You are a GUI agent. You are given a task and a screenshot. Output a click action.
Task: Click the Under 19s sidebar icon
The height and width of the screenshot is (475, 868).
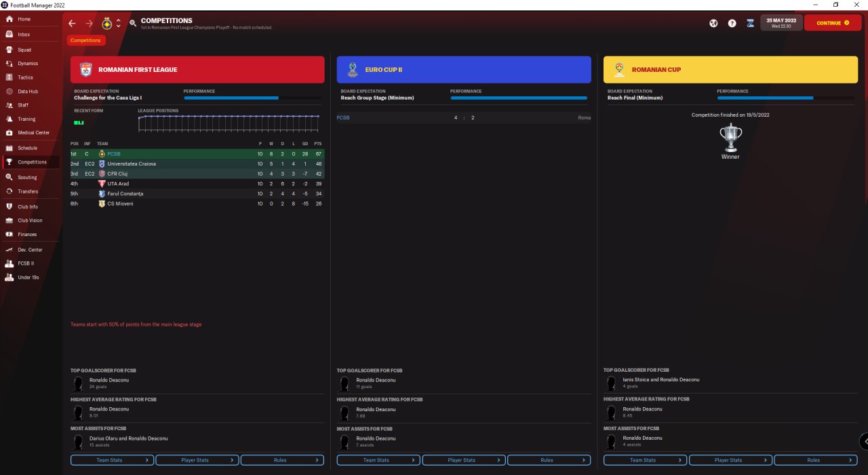pos(9,277)
